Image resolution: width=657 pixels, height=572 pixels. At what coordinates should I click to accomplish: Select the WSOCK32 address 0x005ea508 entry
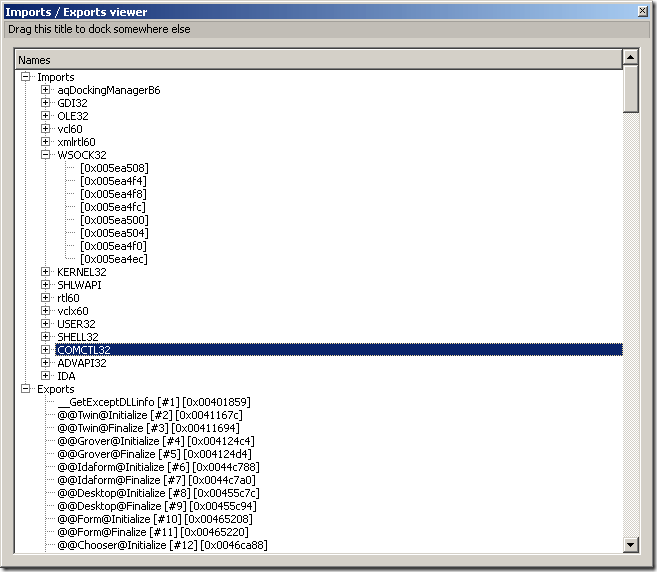tap(114, 168)
